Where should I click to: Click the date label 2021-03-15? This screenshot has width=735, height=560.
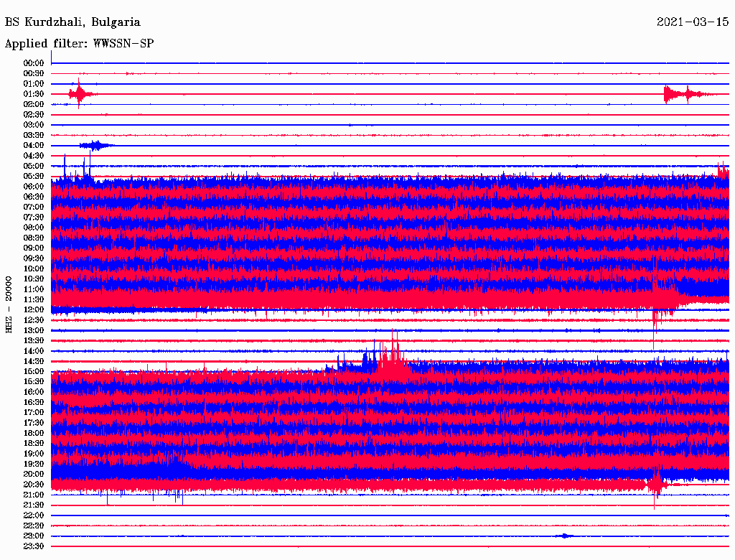[692, 22]
